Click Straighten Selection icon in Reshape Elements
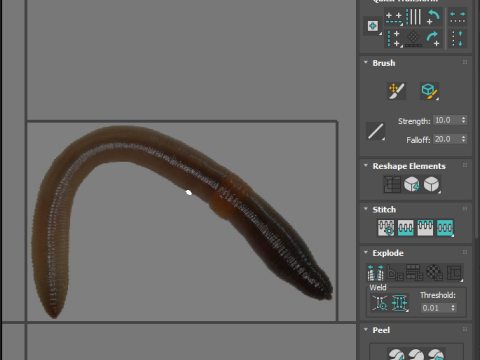 coord(392,185)
